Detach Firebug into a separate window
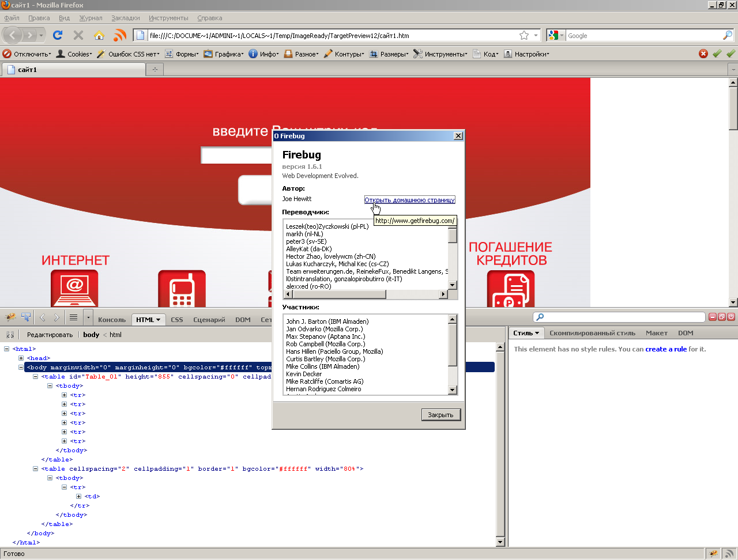Screen dimensions: 738x560 pos(722,317)
